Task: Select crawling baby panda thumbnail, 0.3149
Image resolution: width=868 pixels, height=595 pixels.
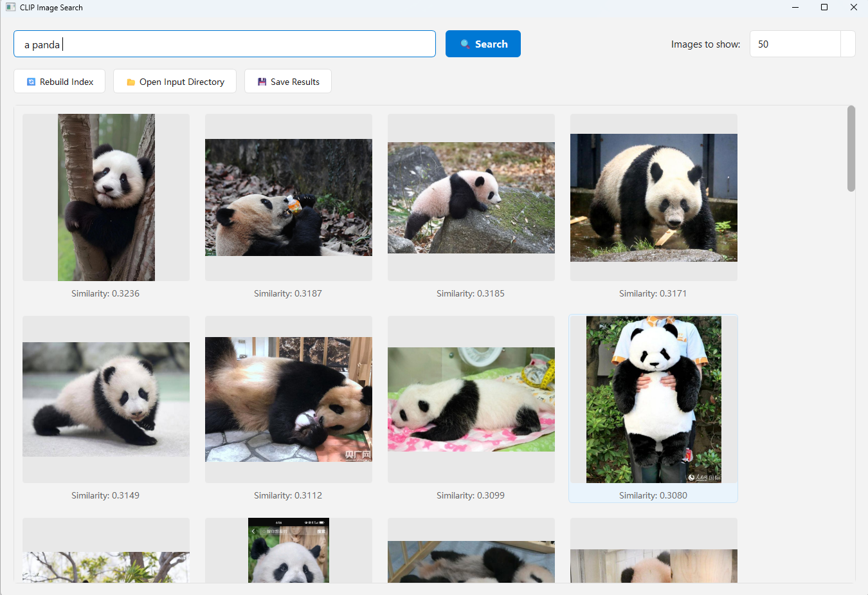Action: pos(106,399)
